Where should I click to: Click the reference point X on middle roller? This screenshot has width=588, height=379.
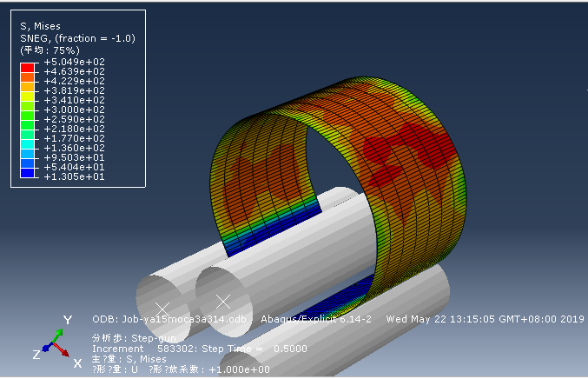tap(223, 302)
